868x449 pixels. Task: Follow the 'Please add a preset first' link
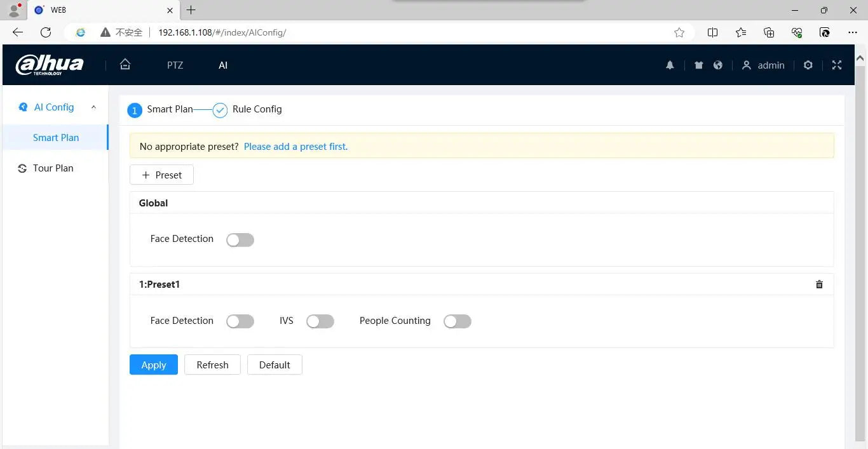[x=295, y=147]
